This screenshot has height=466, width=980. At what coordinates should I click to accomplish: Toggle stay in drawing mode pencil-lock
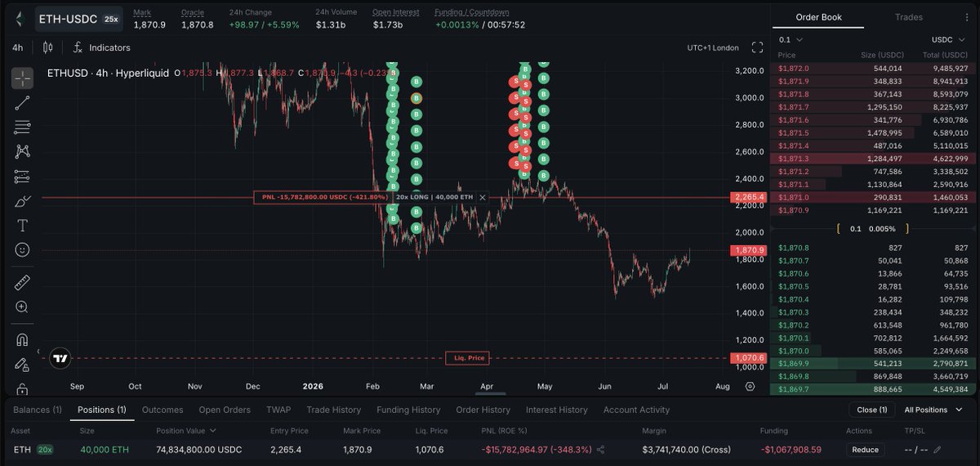click(22, 365)
